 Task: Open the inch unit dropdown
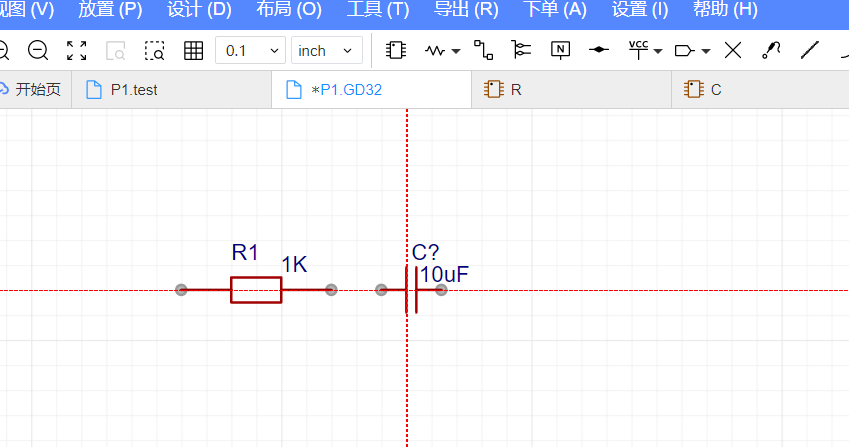(x=326, y=50)
